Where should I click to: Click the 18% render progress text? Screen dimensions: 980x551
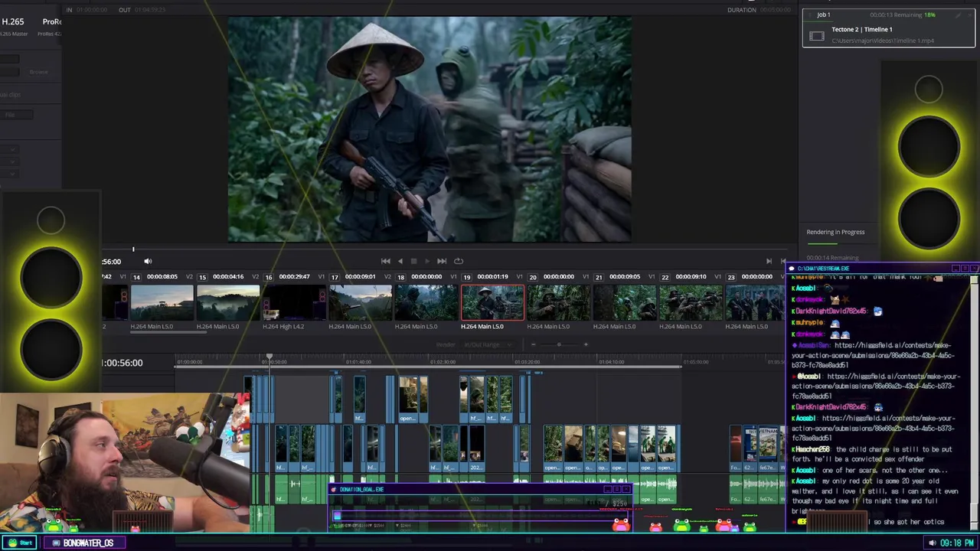click(x=929, y=15)
